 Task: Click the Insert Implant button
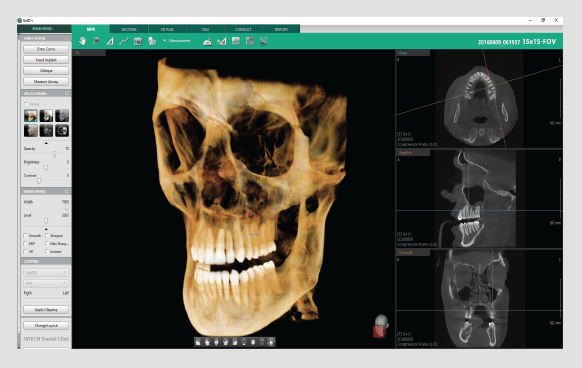[46, 60]
